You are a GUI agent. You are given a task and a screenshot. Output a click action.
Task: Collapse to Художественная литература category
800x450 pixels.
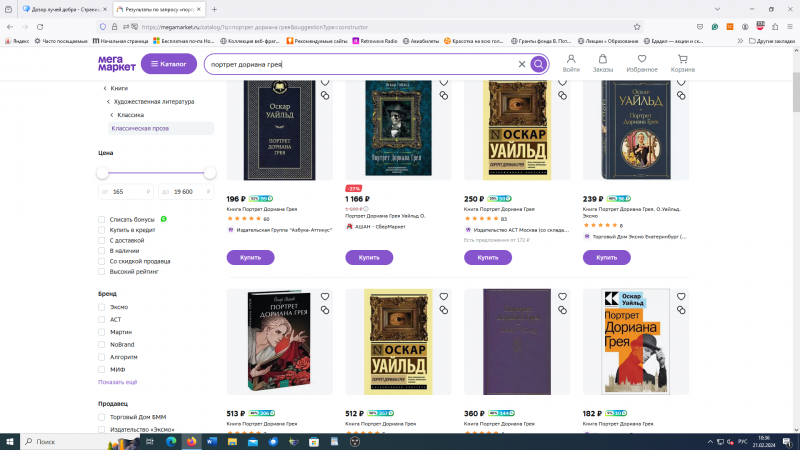154,102
